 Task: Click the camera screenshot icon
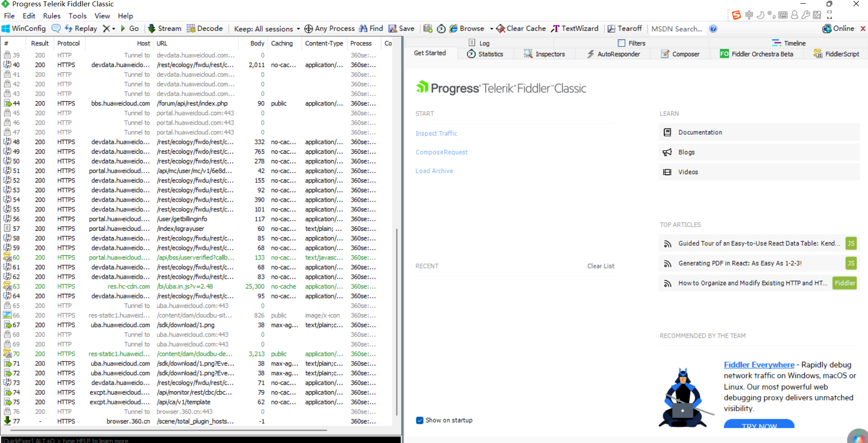(x=428, y=29)
